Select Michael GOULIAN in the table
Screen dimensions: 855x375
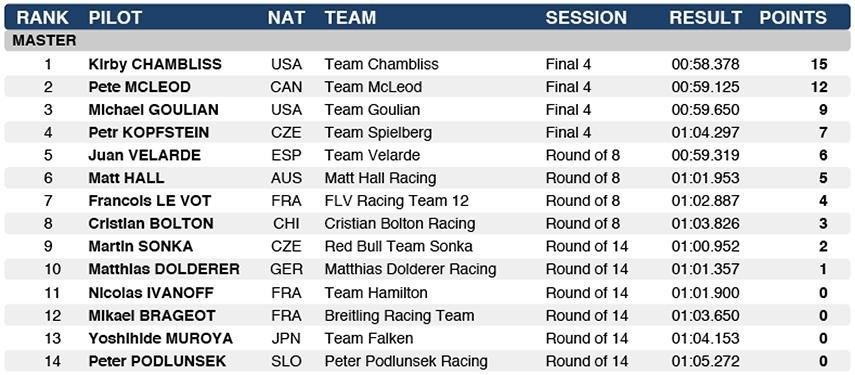point(153,110)
